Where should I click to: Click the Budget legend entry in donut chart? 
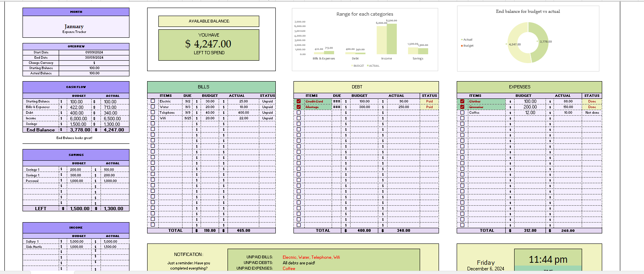(x=468, y=46)
